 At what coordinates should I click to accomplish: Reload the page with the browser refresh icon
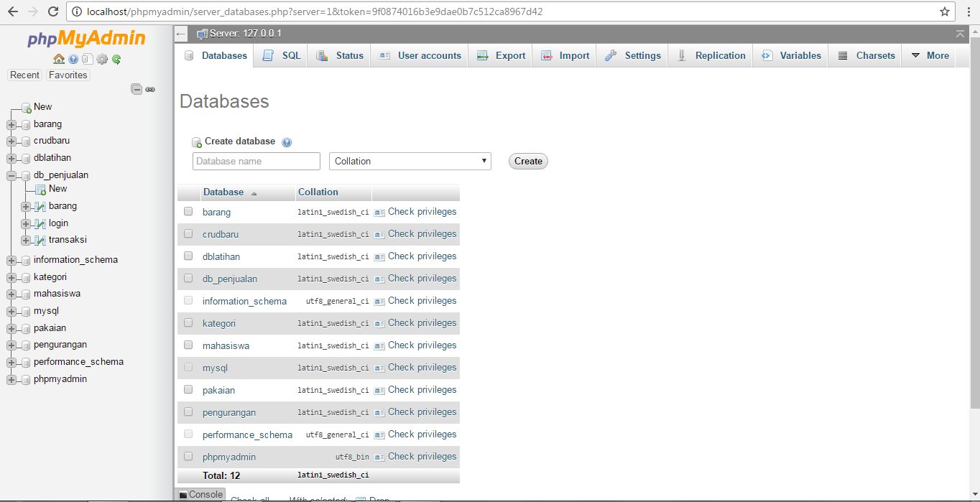[53, 11]
